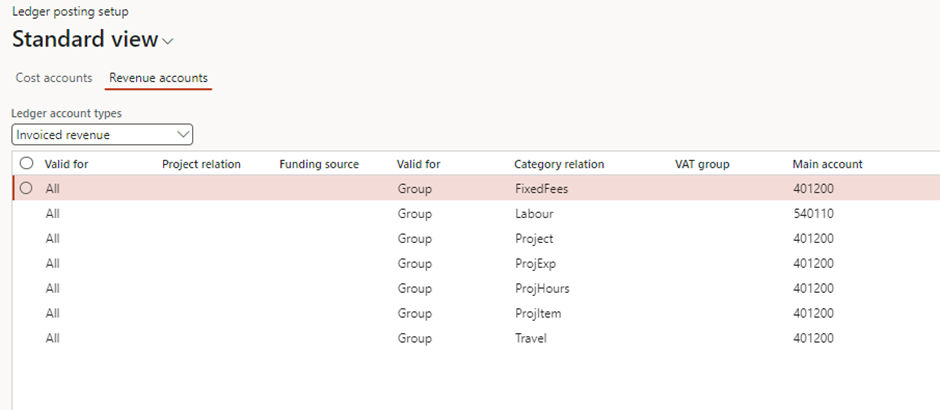Toggle the select-all rows radio in header
Image resolution: width=940 pixels, height=410 pixels.
tap(26, 163)
